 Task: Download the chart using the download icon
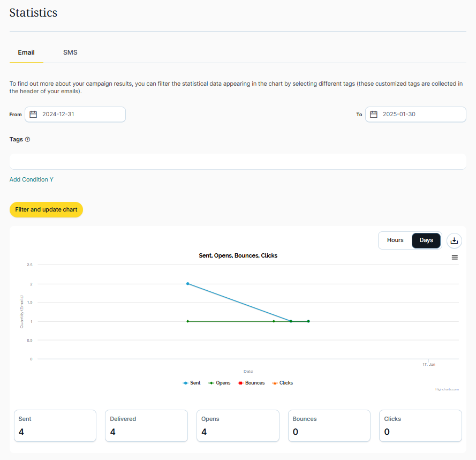(x=454, y=240)
